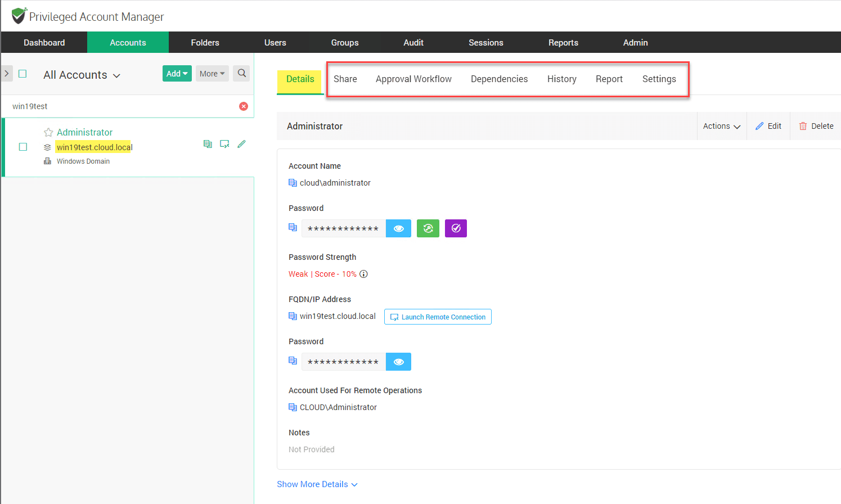Copy password icon in Administrator list row

tap(208, 144)
